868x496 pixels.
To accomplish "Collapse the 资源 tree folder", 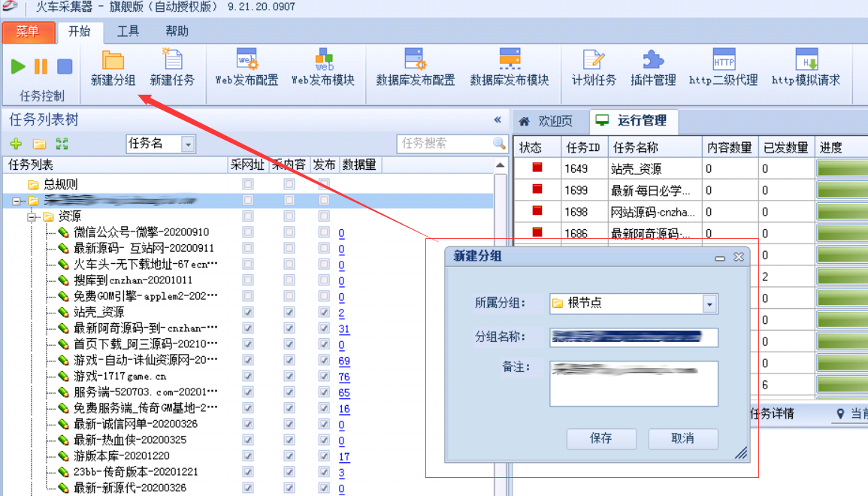I will 32,216.
